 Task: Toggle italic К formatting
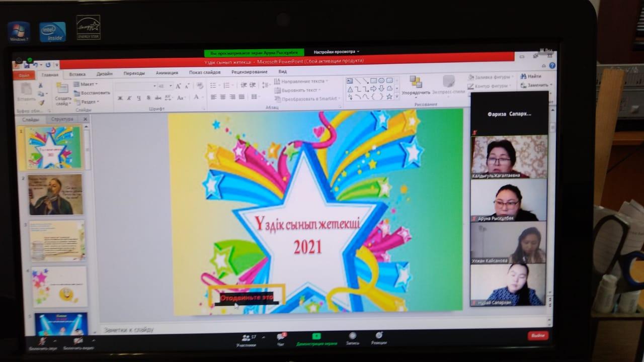click(x=129, y=98)
